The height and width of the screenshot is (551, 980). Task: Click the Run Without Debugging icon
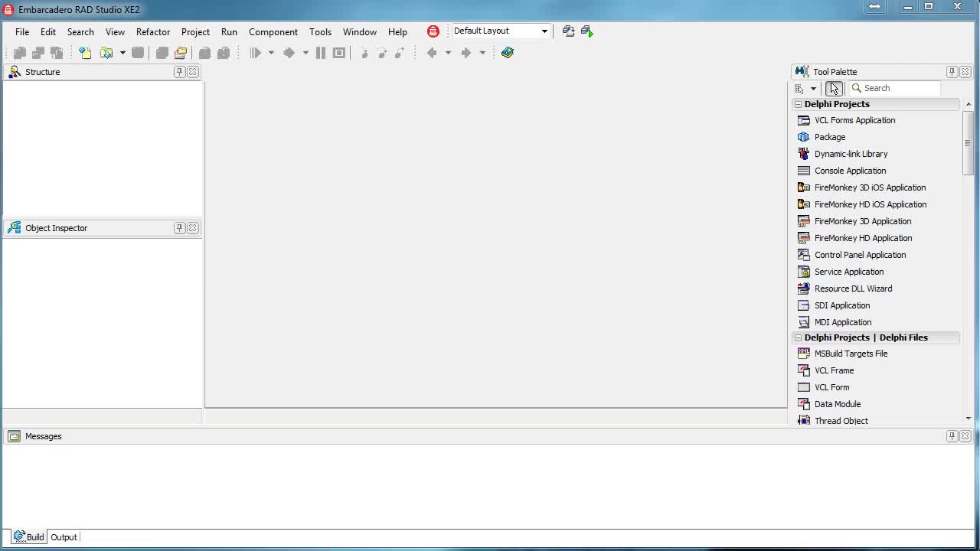289,53
